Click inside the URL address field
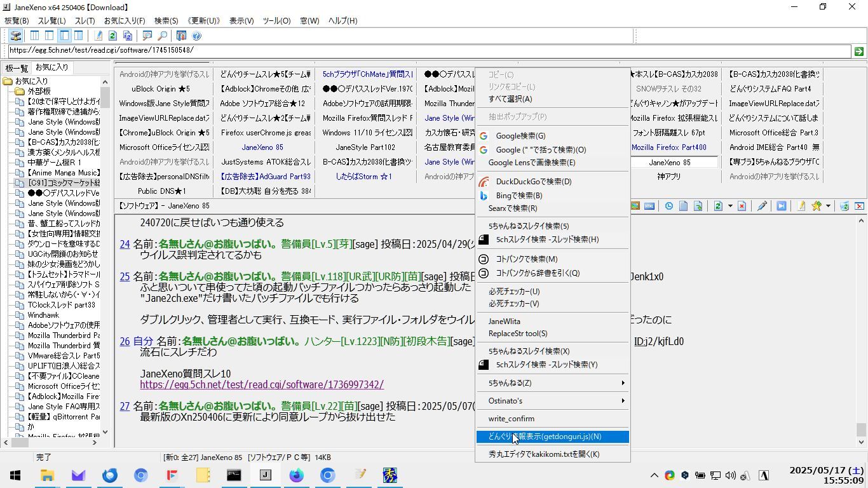The height and width of the screenshot is (488, 868). (430, 51)
